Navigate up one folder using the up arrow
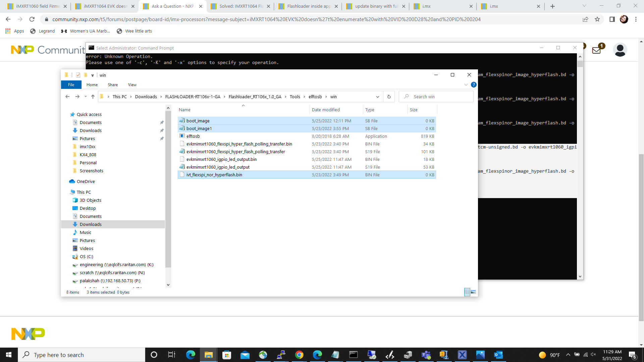 pos(93,97)
